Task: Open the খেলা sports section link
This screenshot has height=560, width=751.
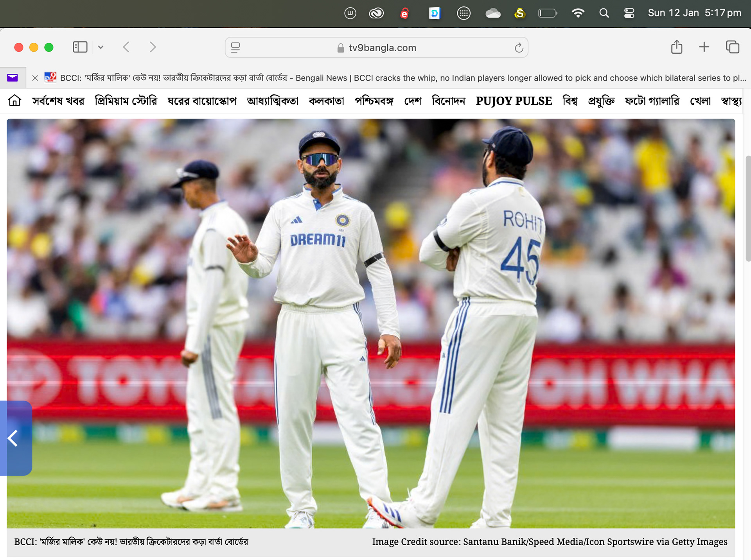Action: coord(700,101)
